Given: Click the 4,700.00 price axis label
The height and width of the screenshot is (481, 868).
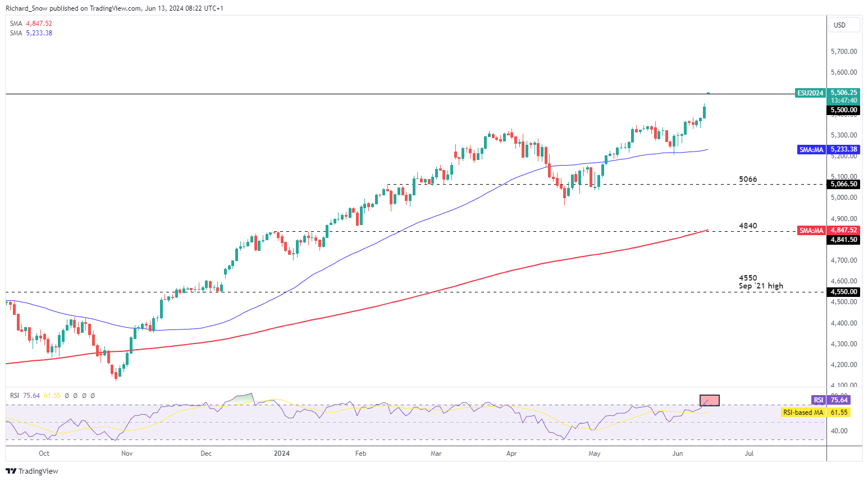Looking at the screenshot, I should point(844,260).
